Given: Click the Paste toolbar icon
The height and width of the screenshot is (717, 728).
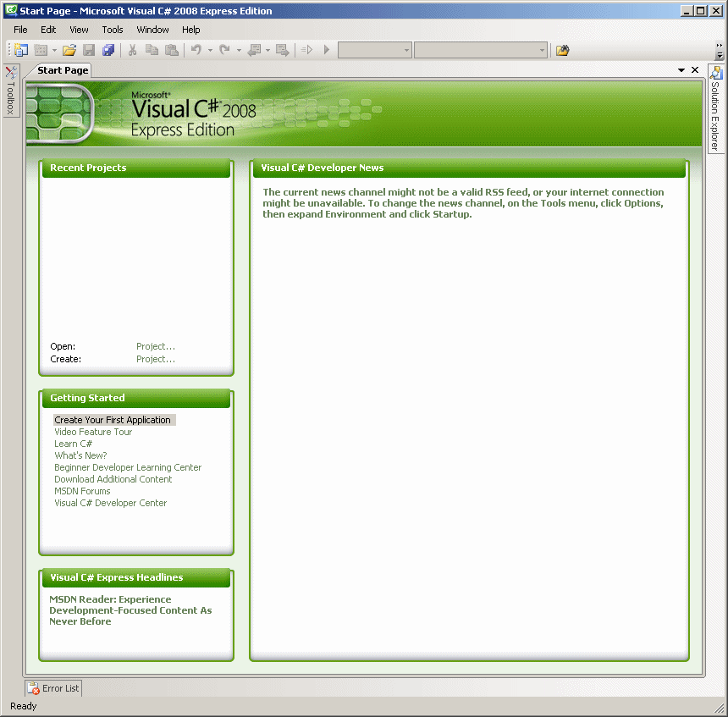Looking at the screenshot, I should tap(171, 49).
